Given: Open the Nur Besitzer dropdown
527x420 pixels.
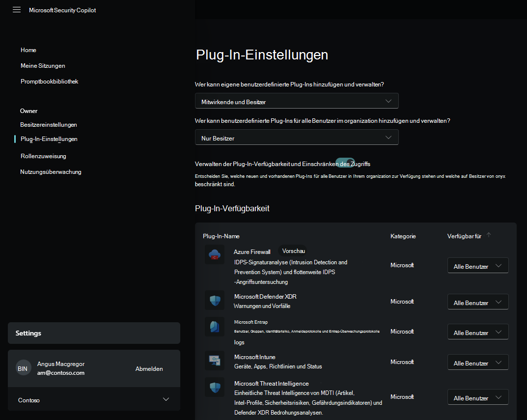Looking at the screenshot, I should [x=297, y=137].
